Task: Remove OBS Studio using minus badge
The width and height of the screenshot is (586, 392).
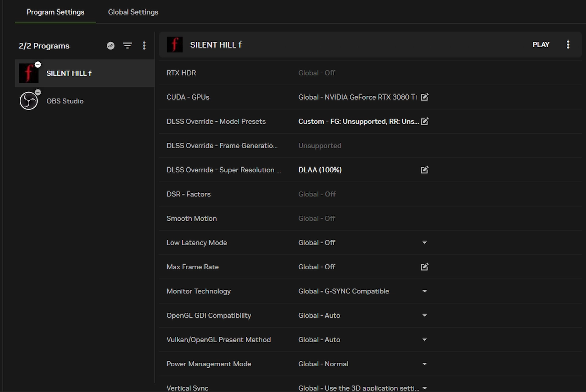Action: pos(38,93)
